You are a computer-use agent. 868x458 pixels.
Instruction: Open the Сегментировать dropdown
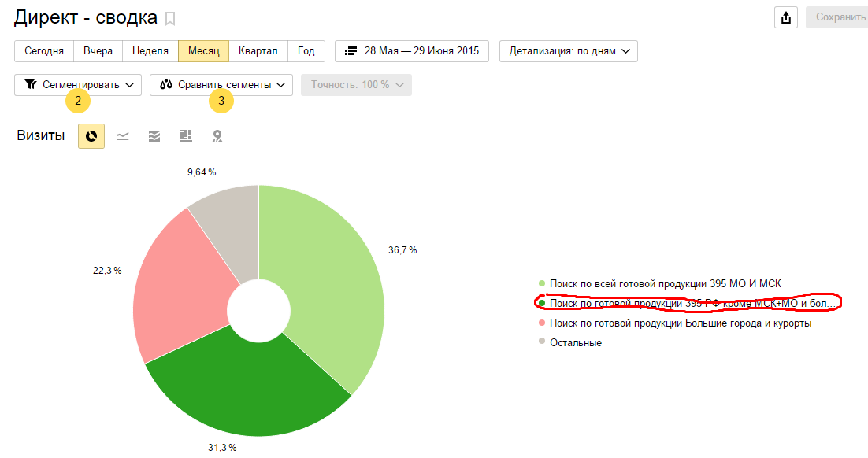pos(78,85)
